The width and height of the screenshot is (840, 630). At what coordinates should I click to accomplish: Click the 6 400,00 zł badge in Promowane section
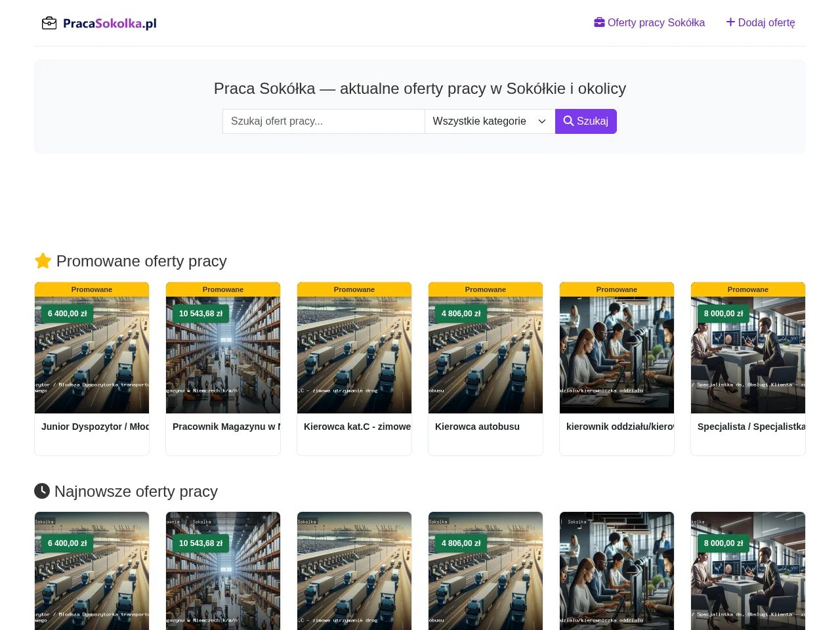[x=68, y=314]
